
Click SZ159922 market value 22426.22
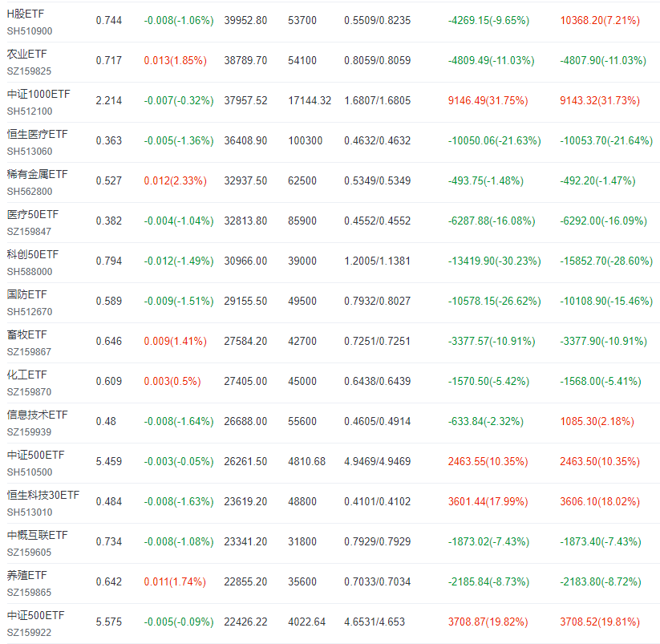pyautogui.click(x=245, y=622)
